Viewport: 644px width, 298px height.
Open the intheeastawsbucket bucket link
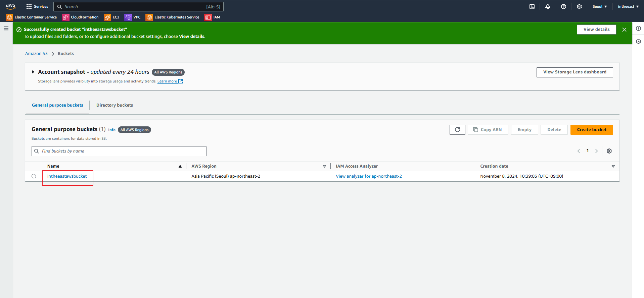coord(67,176)
